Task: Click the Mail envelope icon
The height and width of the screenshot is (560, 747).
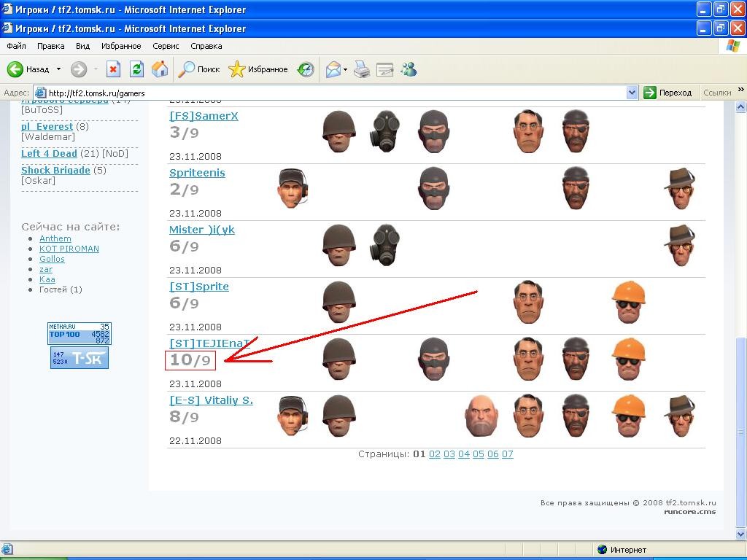Action: pyautogui.click(x=333, y=70)
